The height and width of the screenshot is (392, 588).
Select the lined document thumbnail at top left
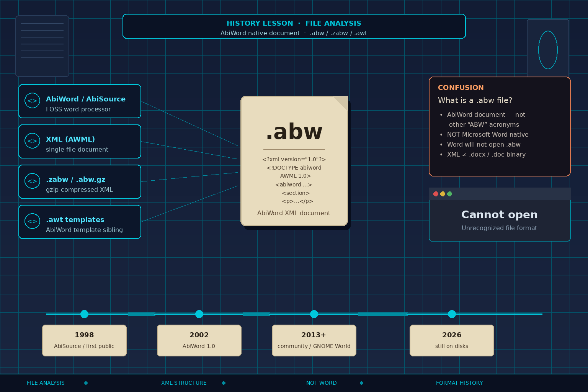[x=42, y=46]
